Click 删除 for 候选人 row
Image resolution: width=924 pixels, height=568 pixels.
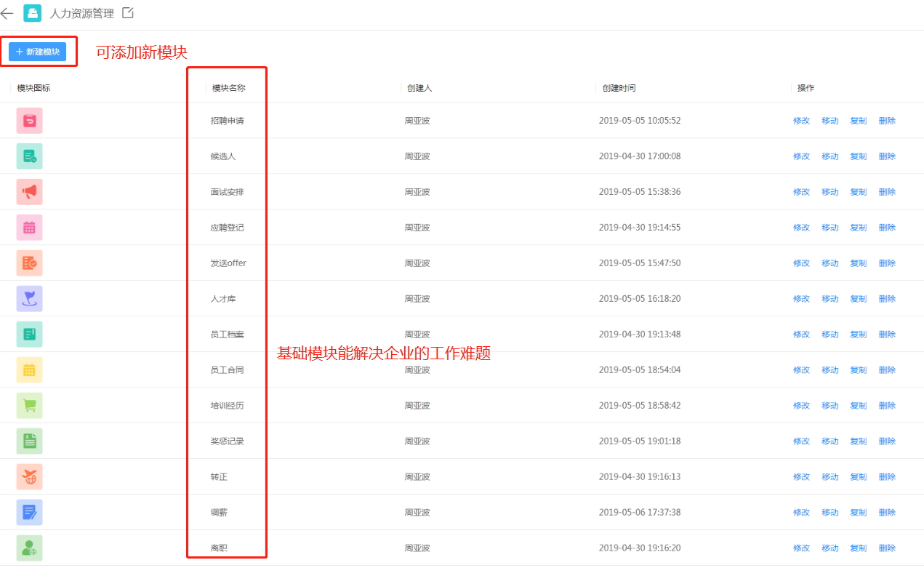887,156
